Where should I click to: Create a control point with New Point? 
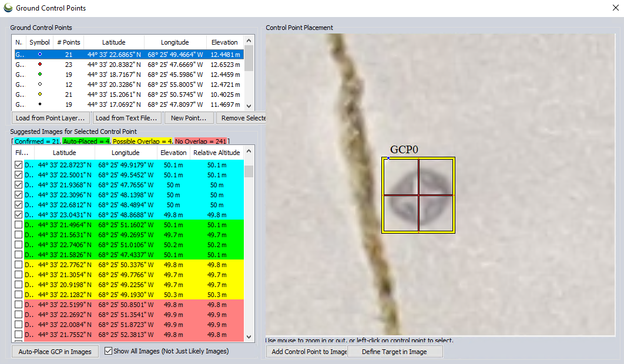pyautogui.click(x=189, y=118)
